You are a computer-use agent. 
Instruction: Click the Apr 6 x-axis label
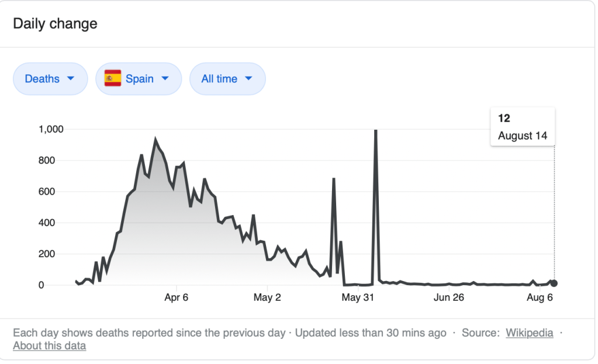pyautogui.click(x=176, y=297)
